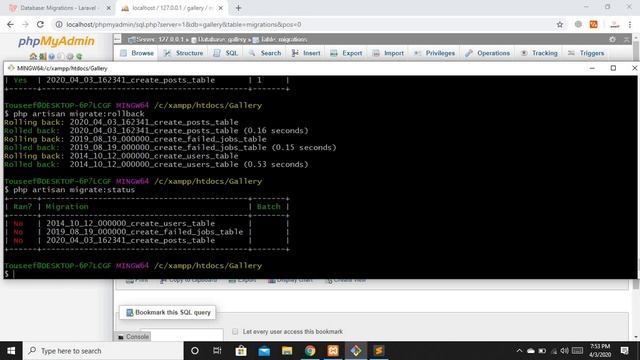Open the phpMyAdmin Structure tab
Image resolution: width=640 pixels, height=360 pixels.
(183, 53)
